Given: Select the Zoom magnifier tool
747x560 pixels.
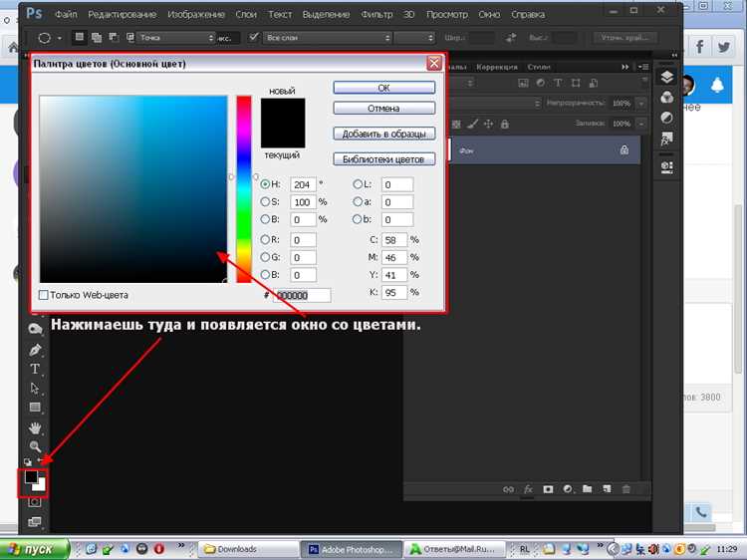Looking at the screenshot, I should tap(35, 446).
